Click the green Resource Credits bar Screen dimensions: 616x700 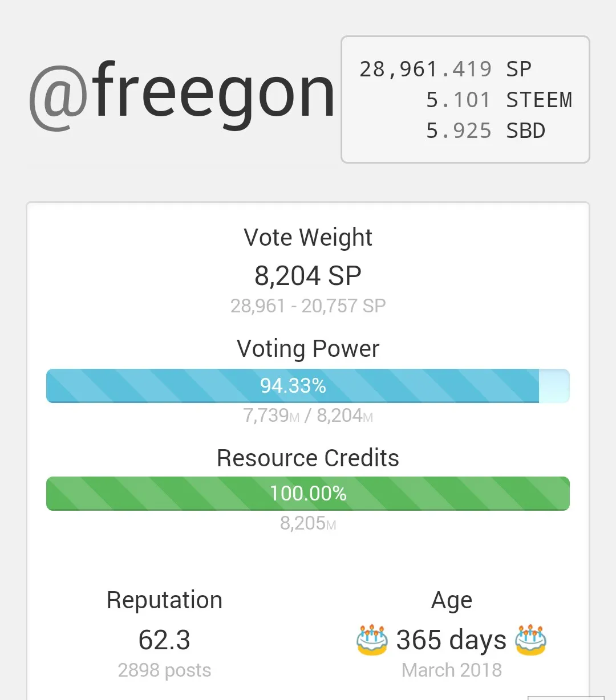tap(308, 493)
